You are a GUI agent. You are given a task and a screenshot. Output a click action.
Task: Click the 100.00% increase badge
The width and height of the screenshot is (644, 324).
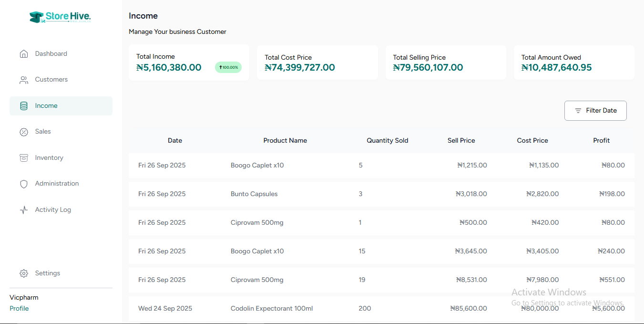[228, 67]
